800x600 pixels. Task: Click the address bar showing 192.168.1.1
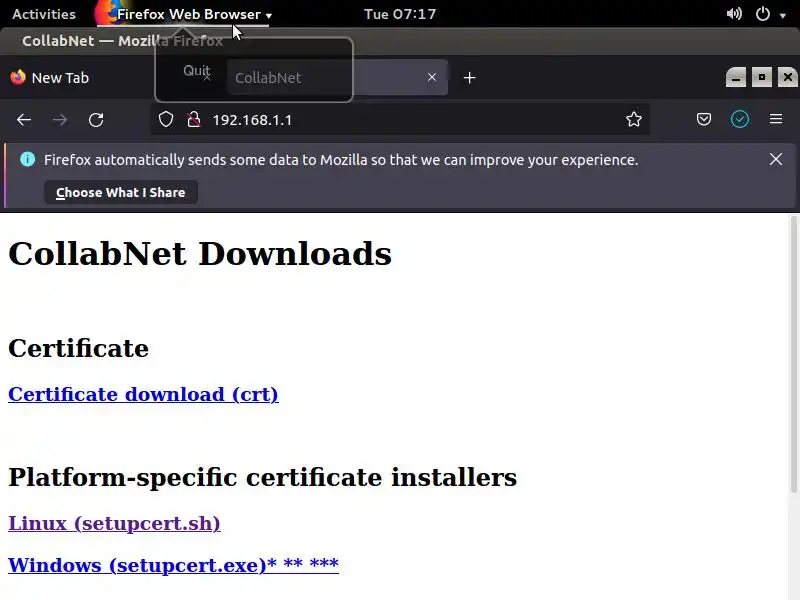click(x=400, y=119)
